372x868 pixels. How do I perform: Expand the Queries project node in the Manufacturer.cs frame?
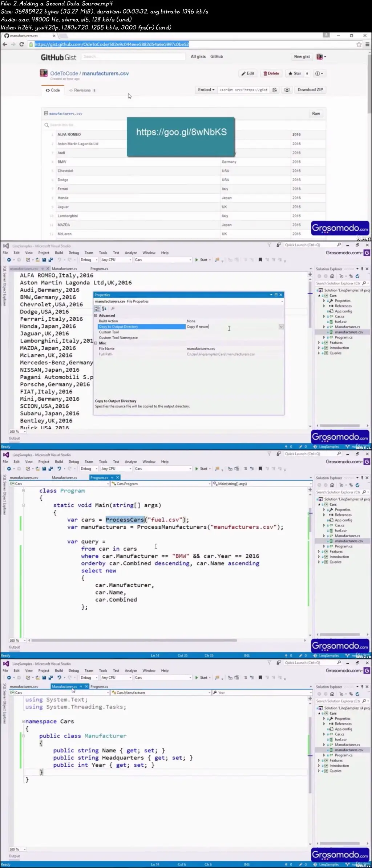point(319,771)
